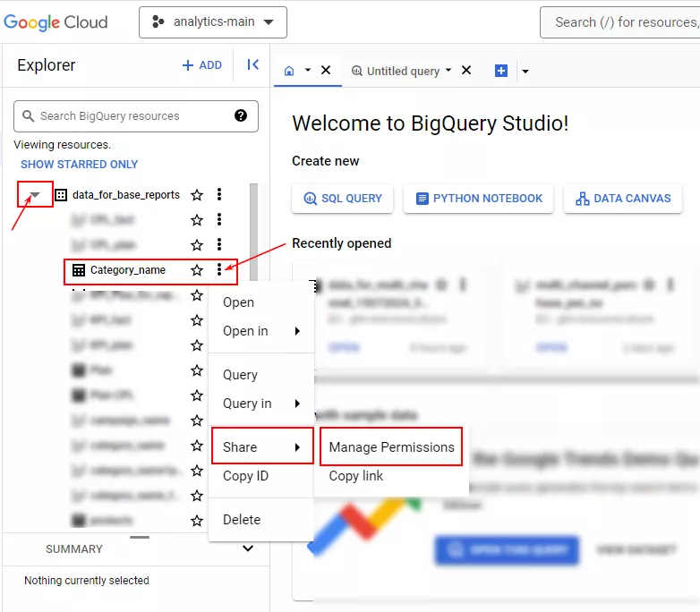This screenshot has height=612, width=700.
Task: Click the SQL QUERY button
Action: pos(343,199)
